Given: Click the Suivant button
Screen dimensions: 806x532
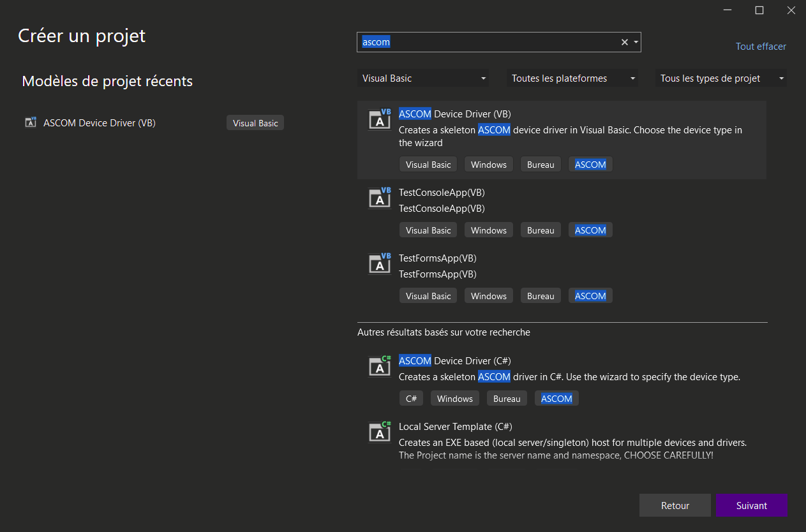Looking at the screenshot, I should 751,505.
